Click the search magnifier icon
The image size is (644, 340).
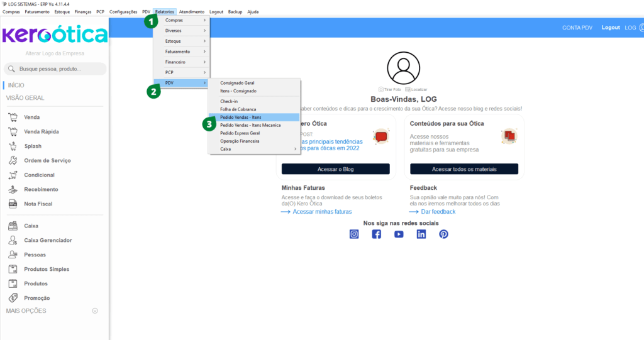click(11, 69)
